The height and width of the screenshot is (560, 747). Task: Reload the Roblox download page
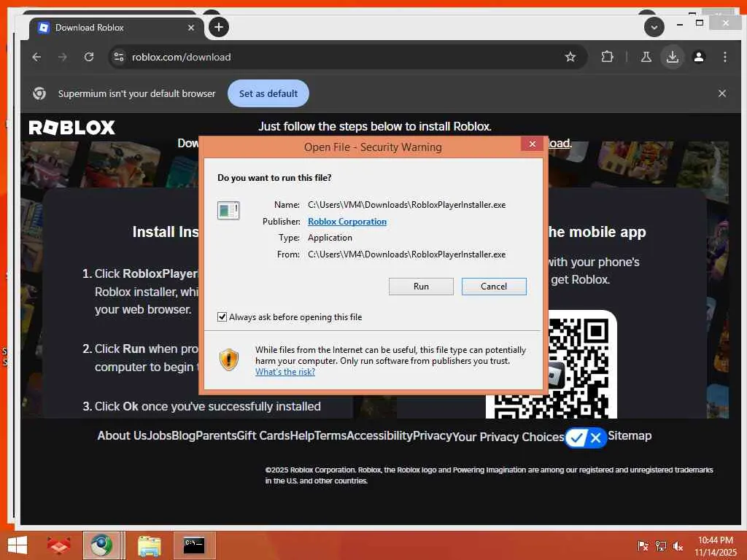pyautogui.click(x=88, y=57)
